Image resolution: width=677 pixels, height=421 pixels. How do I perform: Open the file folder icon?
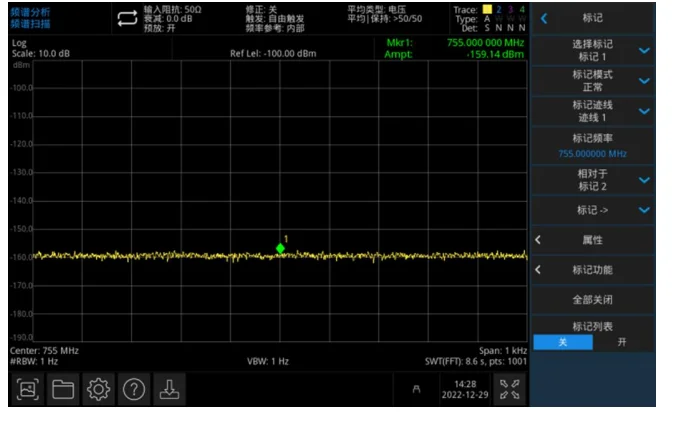tap(63, 390)
